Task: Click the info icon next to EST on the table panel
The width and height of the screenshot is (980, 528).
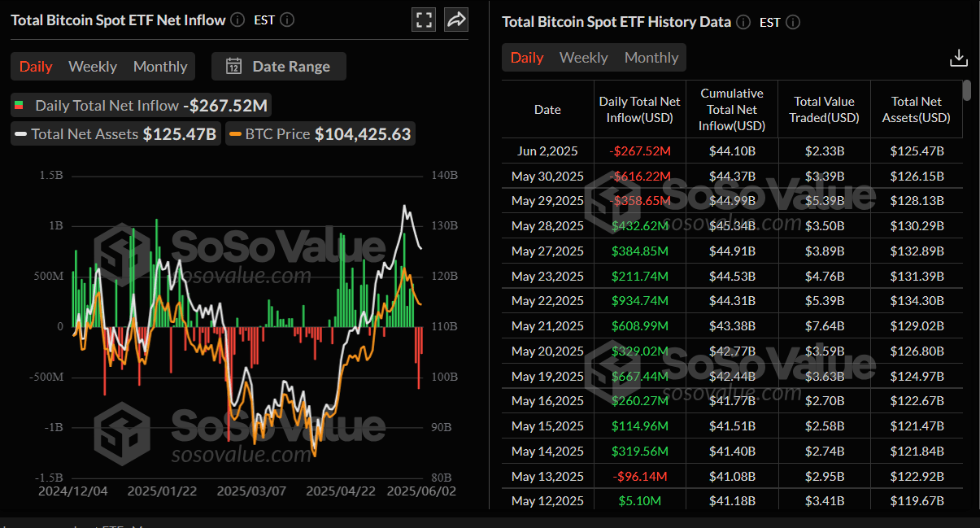Action: pos(793,23)
